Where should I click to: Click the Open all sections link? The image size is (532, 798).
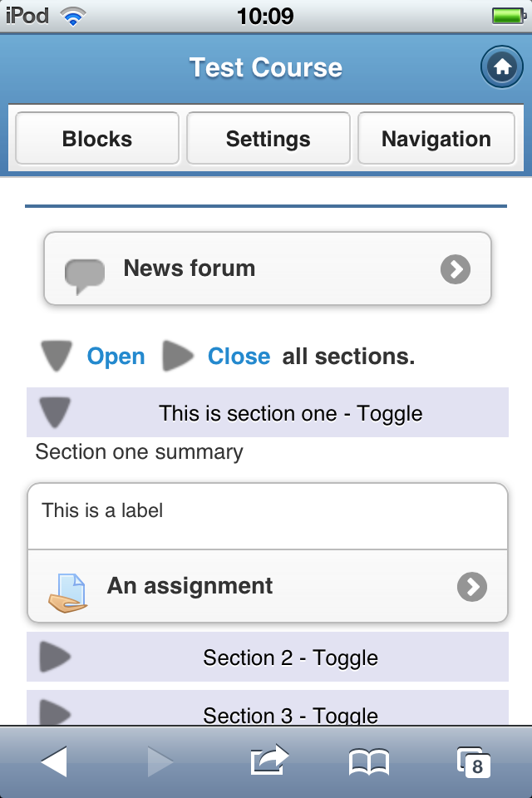116,357
